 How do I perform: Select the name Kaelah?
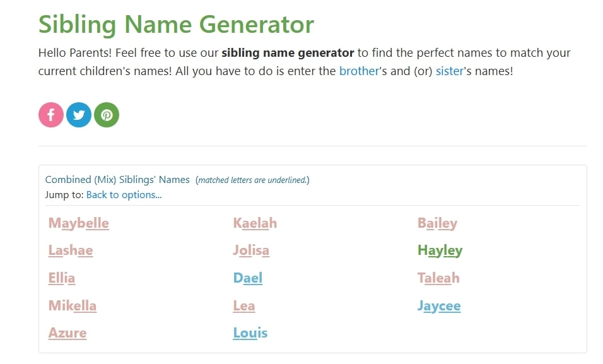[x=255, y=223]
